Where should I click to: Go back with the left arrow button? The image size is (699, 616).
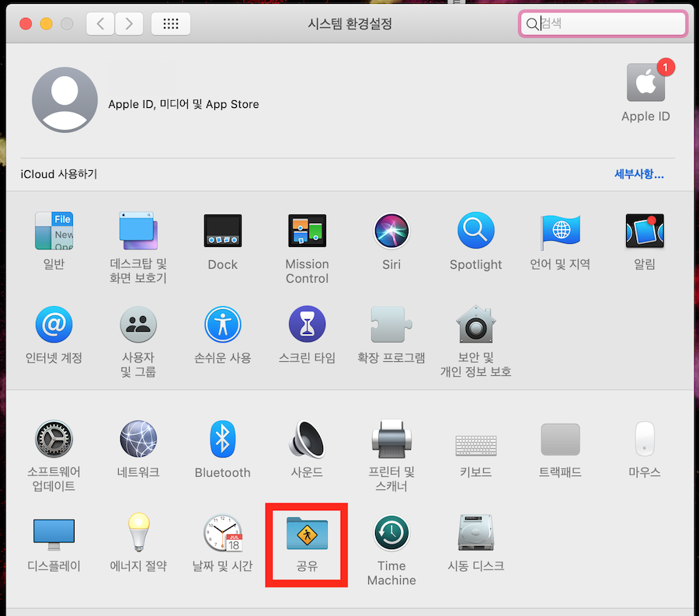(x=100, y=23)
